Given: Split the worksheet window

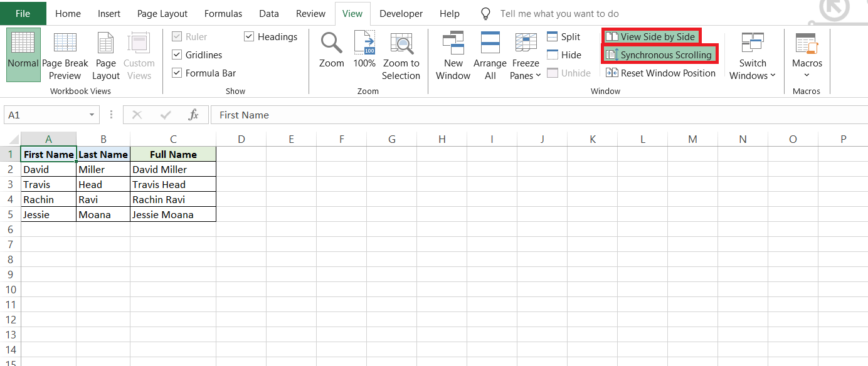Looking at the screenshot, I should [564, 37].
